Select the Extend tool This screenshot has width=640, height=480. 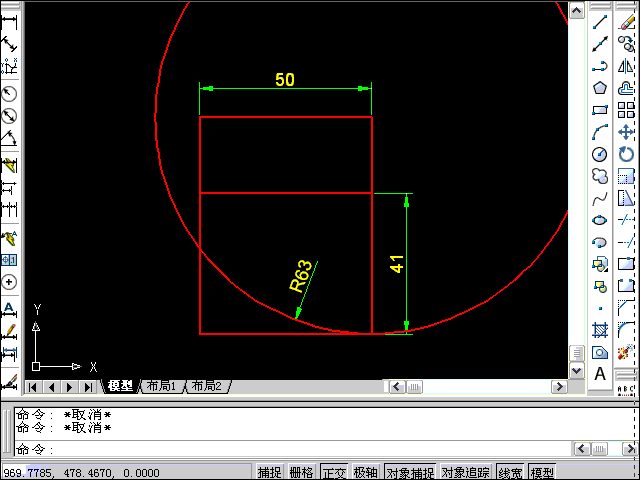click(x=626, y=242)
